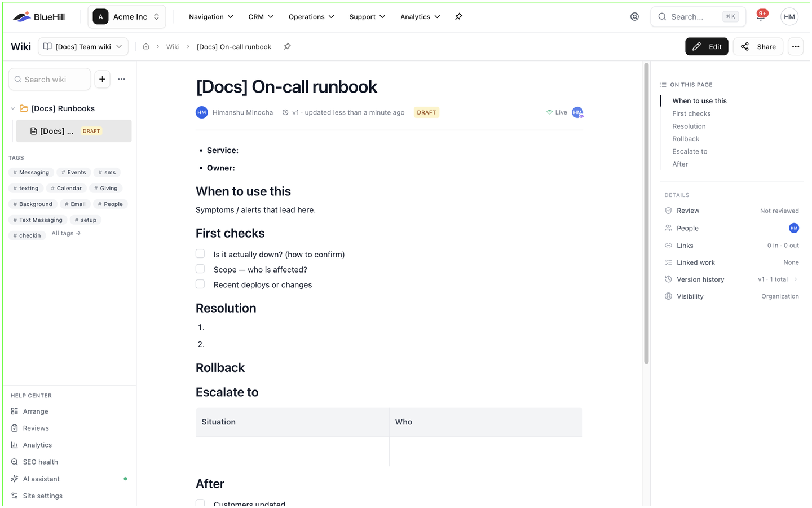Open the Analytics top menu
812x508 pixels.
[x=420, y=17]
